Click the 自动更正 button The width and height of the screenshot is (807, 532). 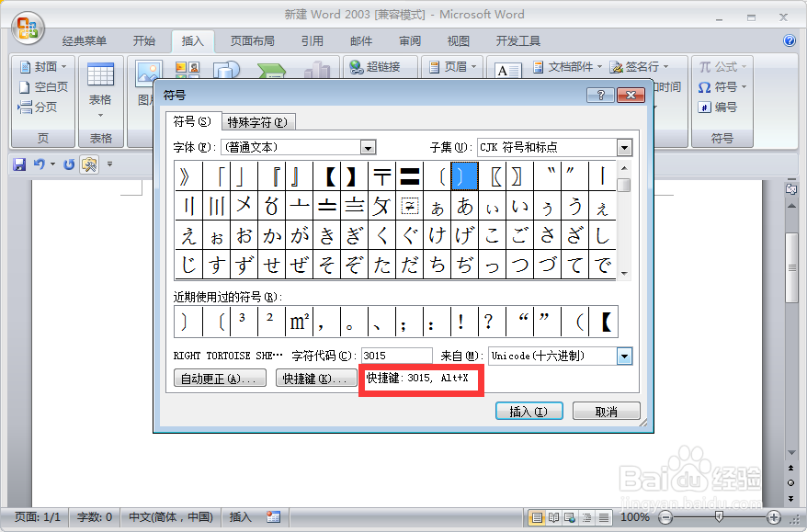pyautogui.click(x=221, y=379)
